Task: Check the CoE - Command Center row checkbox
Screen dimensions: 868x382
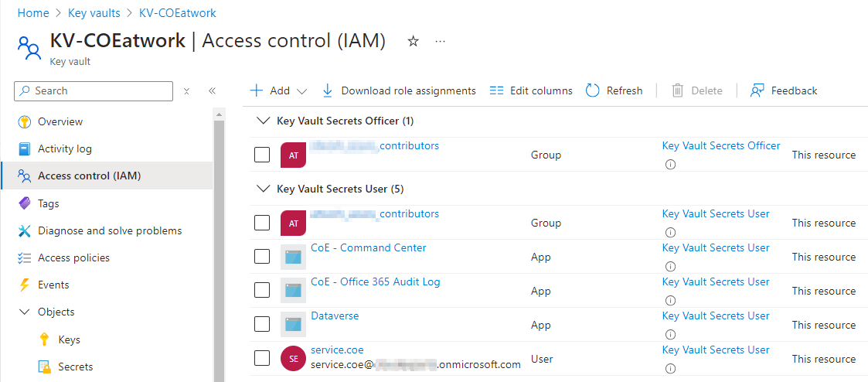Action: coord(262,257)
